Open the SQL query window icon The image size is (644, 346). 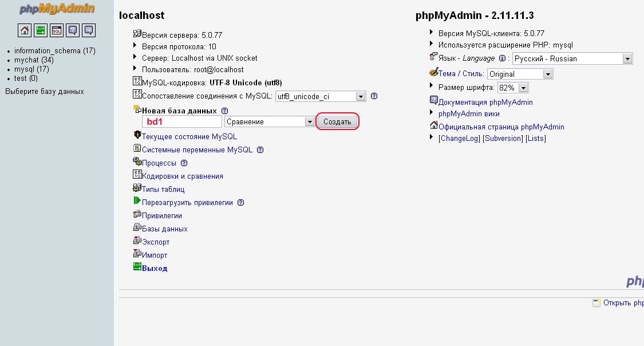coord(57,30)
